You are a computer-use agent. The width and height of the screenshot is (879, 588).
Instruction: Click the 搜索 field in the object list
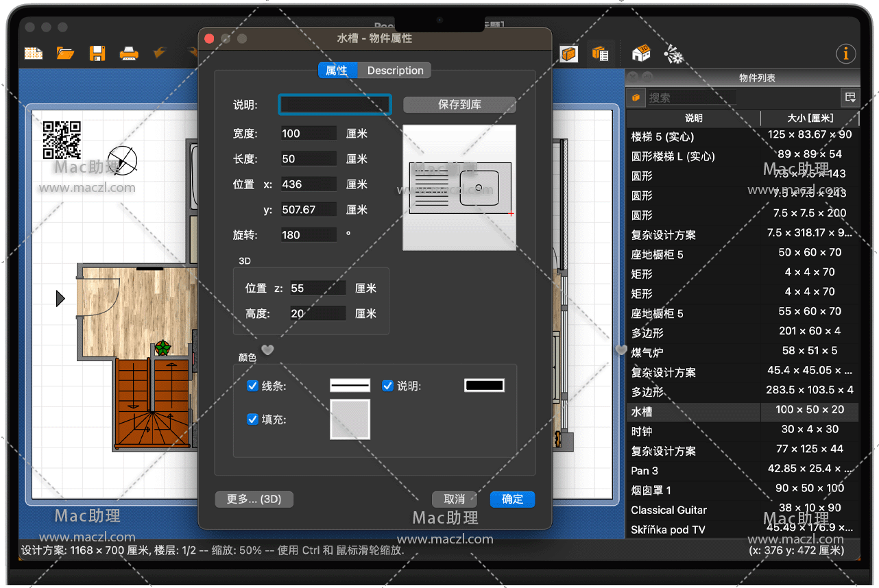(x=689, y=98)
